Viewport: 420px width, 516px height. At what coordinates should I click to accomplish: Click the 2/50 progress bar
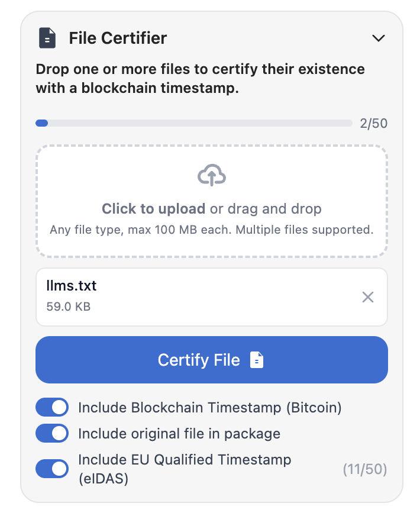[x=193, y=123]
